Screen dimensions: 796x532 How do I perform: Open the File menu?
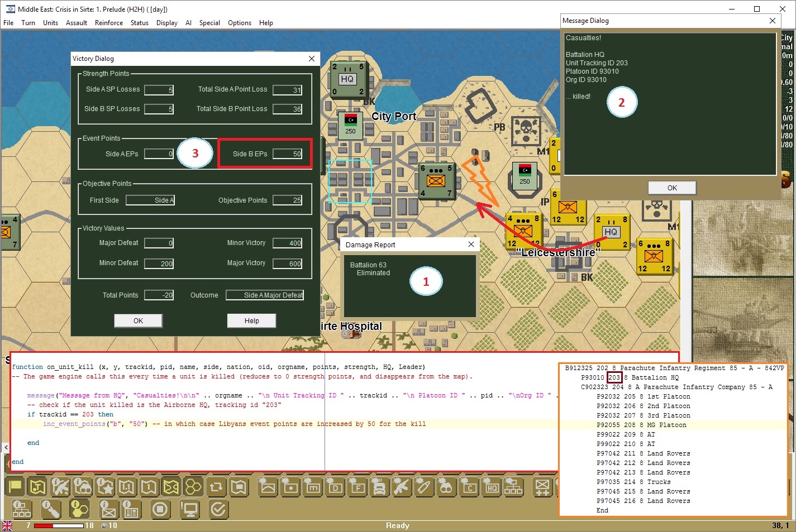point(8,23)
